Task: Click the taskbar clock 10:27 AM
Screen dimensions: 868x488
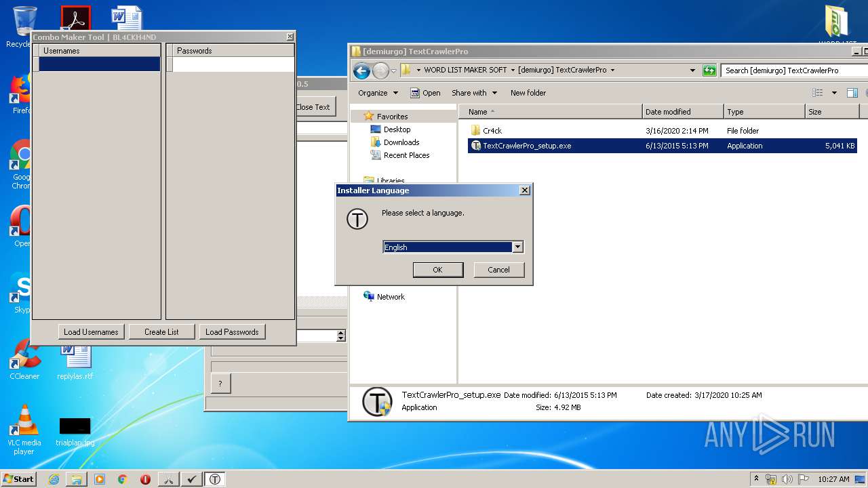Action: 833,479
